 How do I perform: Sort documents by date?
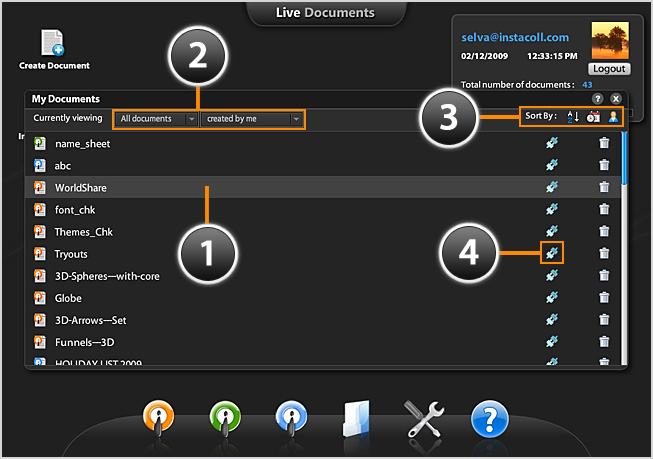593,117
